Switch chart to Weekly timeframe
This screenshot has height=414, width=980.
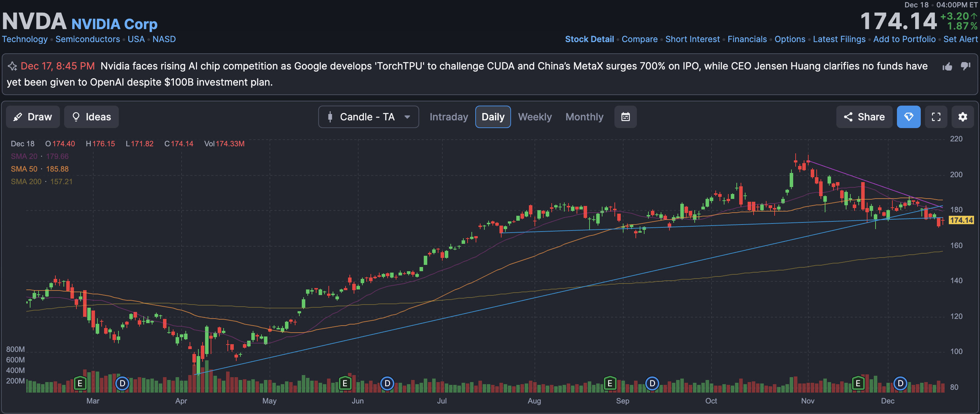pos(535,117)
